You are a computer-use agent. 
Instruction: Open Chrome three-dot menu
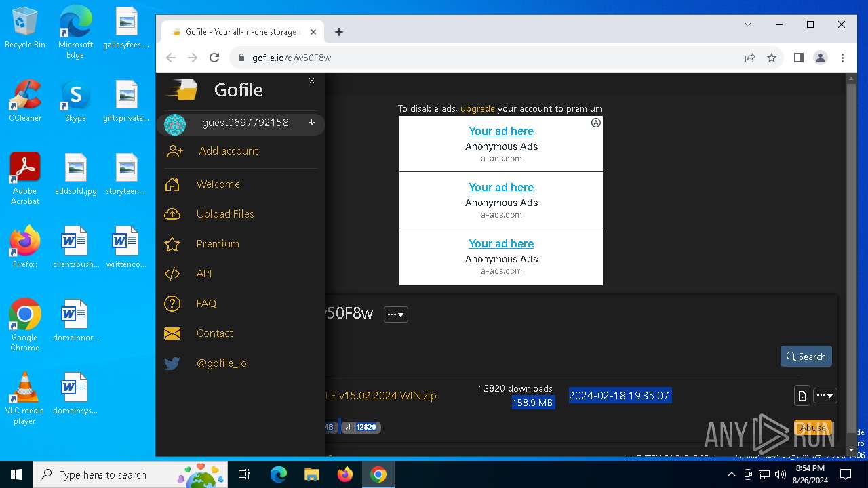point(842,58)
